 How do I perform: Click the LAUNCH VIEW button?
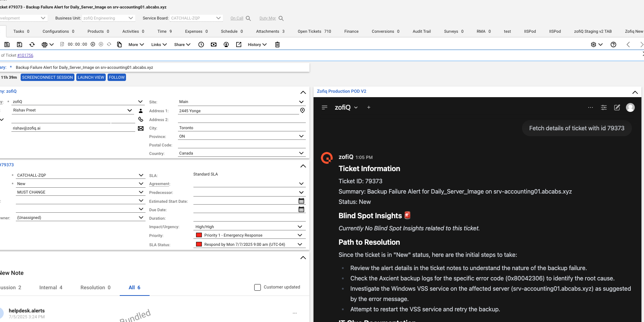pyautogui.click(x=91, y=77)
